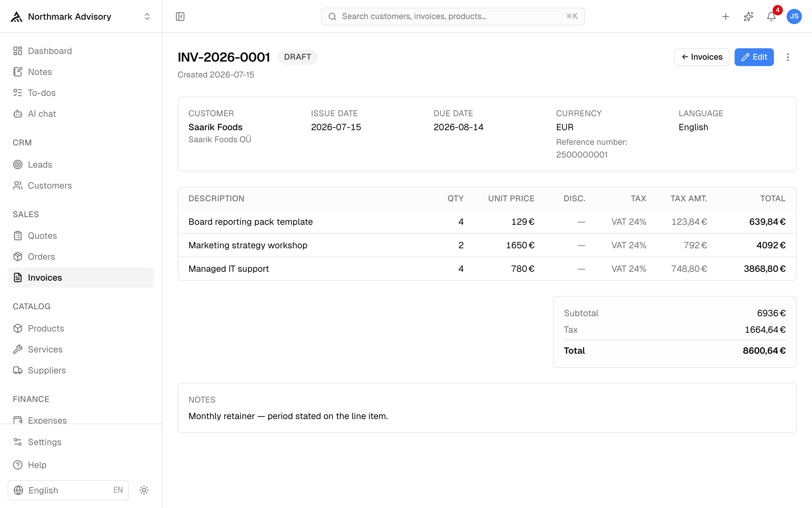Expand the Northmark Advisory workspace switcher
The image size is (812, 508).
tap(147, 17)
